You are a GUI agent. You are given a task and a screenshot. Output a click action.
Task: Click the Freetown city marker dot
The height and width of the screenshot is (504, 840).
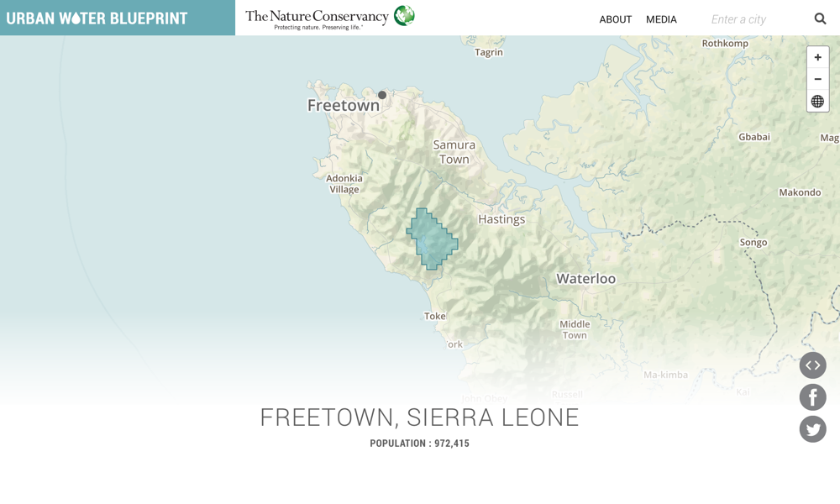pyautogui.click(x=382, y=95)
